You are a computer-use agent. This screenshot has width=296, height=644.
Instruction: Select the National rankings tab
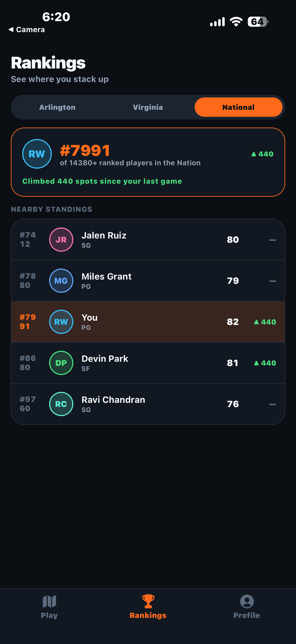click(238, 107)
